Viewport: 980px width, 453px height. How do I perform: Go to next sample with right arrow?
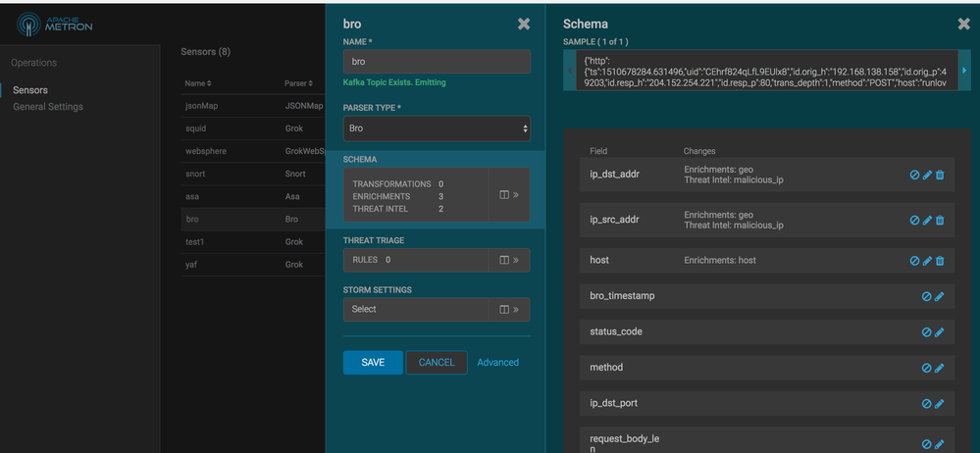pyautogui.click(x=963, y=71)
